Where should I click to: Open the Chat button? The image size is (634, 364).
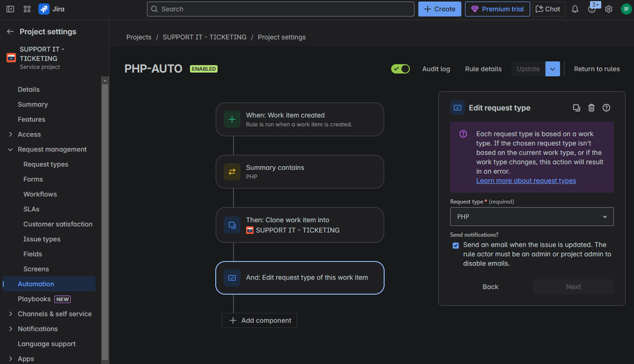(548, 9)
